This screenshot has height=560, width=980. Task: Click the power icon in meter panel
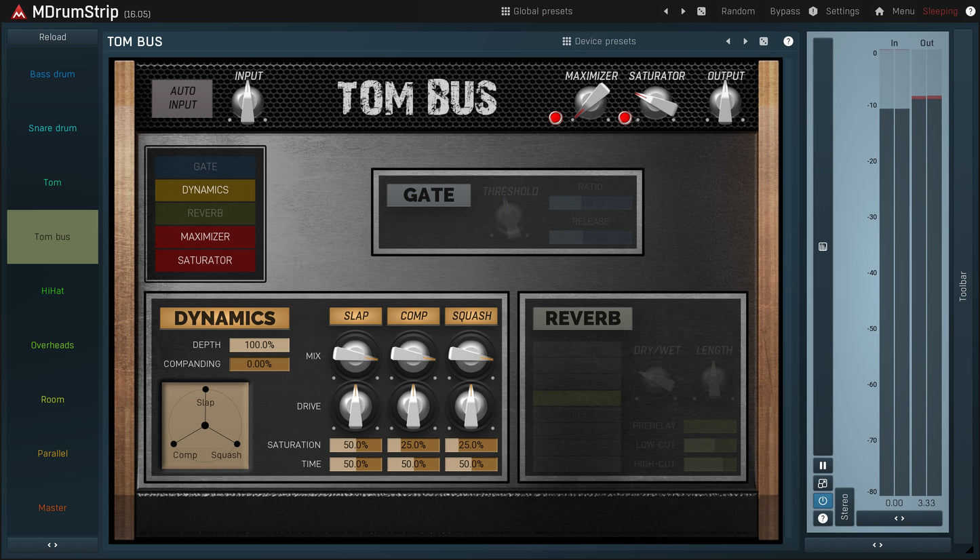click(x=823, y=501)
